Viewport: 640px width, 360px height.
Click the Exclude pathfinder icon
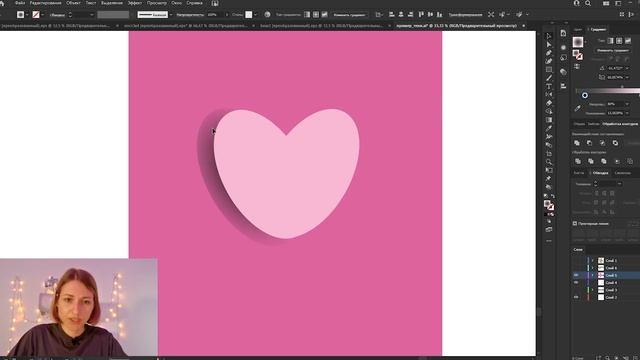(615, 143)
